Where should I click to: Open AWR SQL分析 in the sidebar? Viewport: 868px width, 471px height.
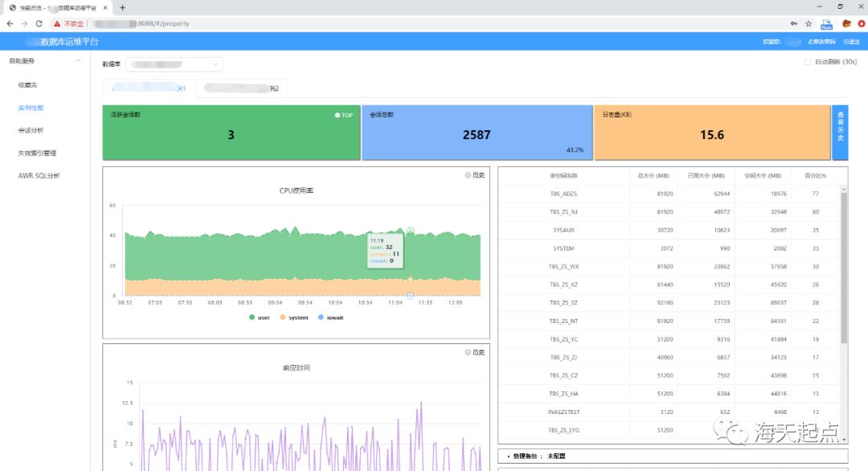[39, 176]
